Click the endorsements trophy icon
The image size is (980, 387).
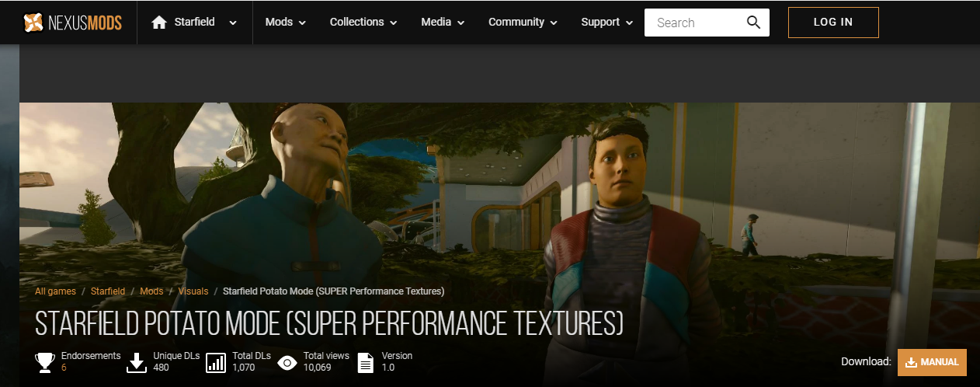[x=44, y=362]
